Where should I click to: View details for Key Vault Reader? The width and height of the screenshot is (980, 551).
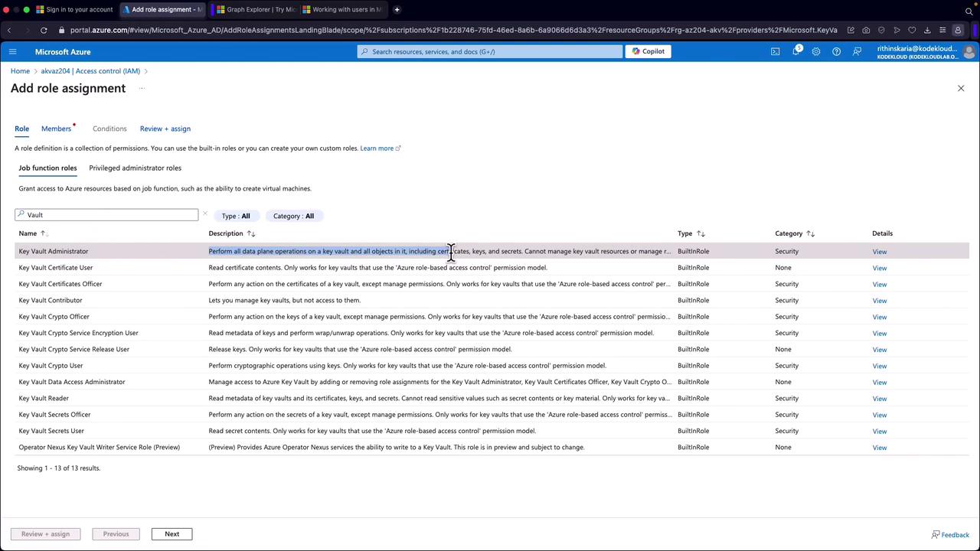pyautogui.click(x=879, y=399)
